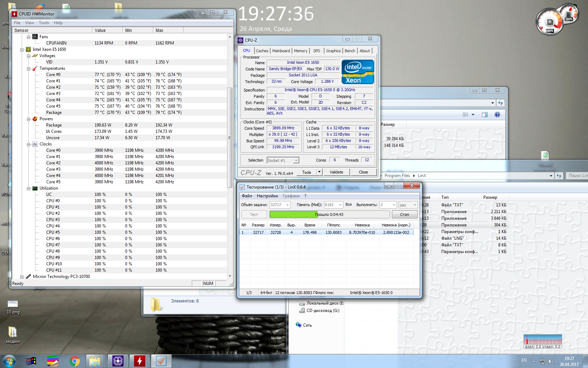Open the CPU-Z Tools dropdown arrow
588x368 pixels.
pos(319,172)
